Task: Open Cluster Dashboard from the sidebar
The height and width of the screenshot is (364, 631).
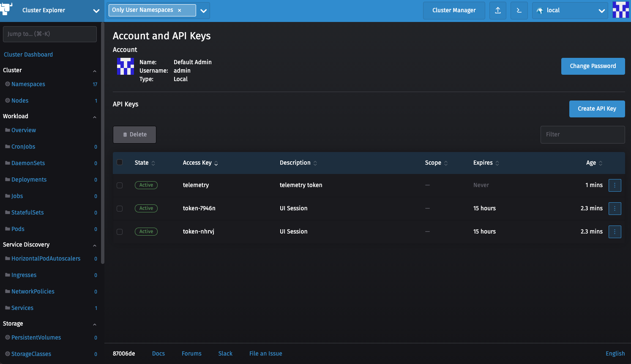Action: pos(28,54)
